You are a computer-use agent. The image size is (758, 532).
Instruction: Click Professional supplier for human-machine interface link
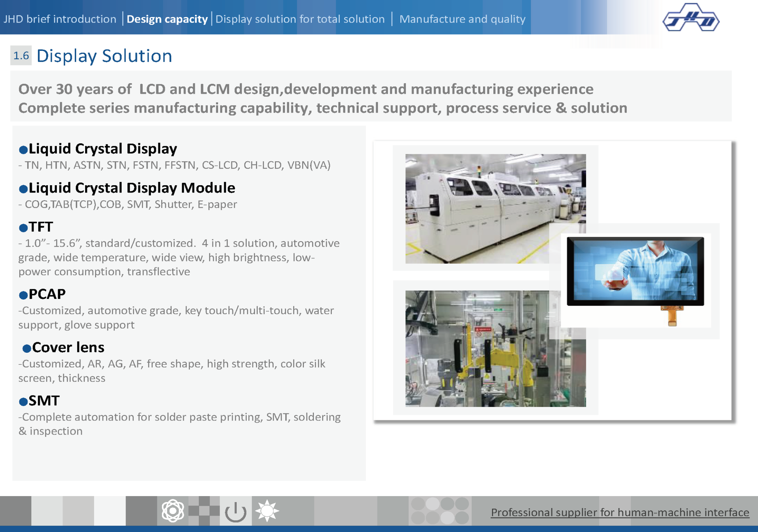[620, 512]
